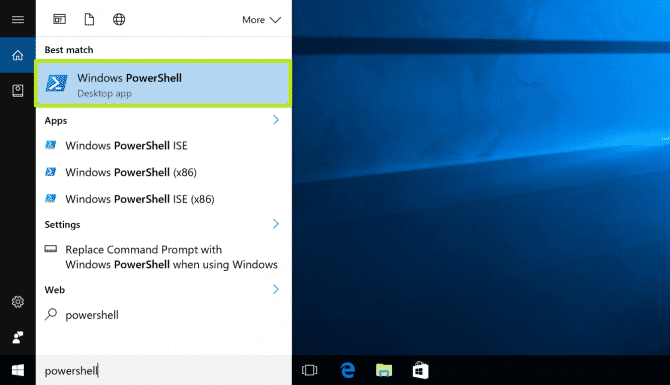The image size is (670, 385).
Task: Open Microsoft Edge from the taskbar
Action: coord(347,370)
